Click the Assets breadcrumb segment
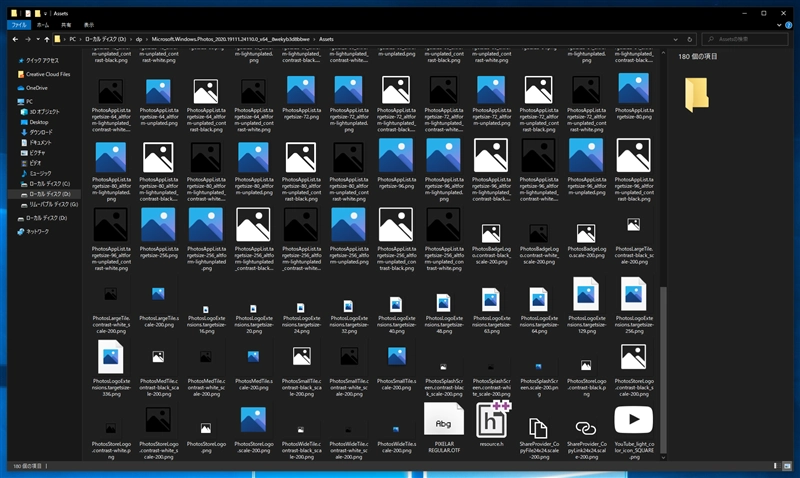This screenshot has width=800, height=478. click(326, 39)
